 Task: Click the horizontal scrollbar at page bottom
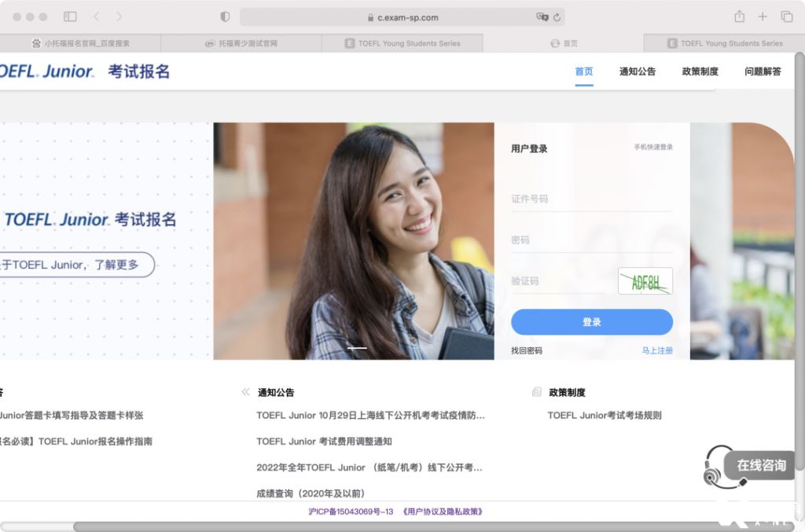point(393,526)
